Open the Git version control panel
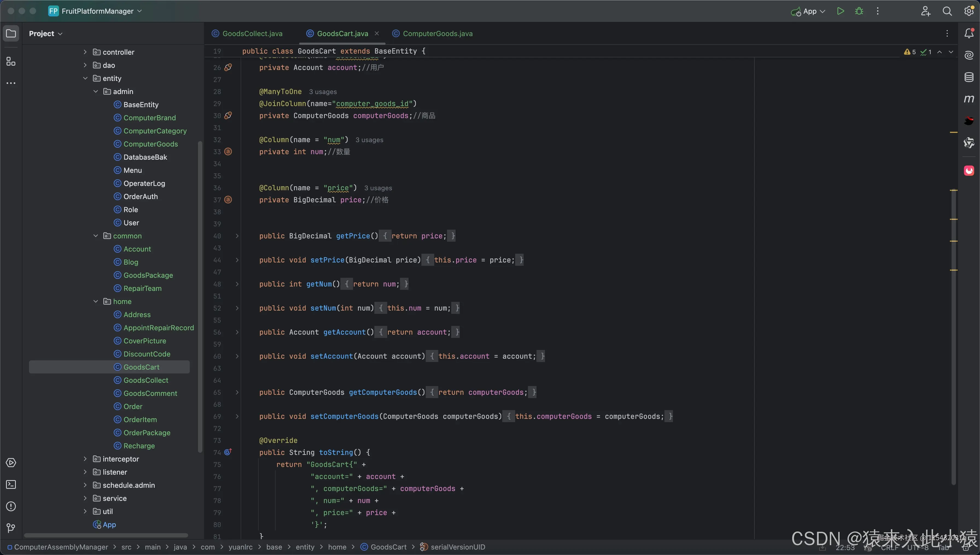This screenshot has height=555, width=980. pyautogui.click(x=11, y=528)
